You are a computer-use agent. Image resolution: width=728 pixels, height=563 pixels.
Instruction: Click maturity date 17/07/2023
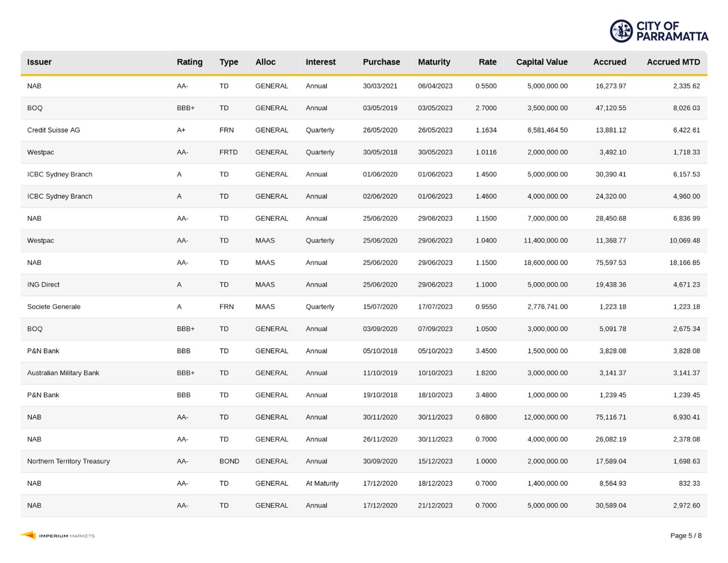pos(435,307)
